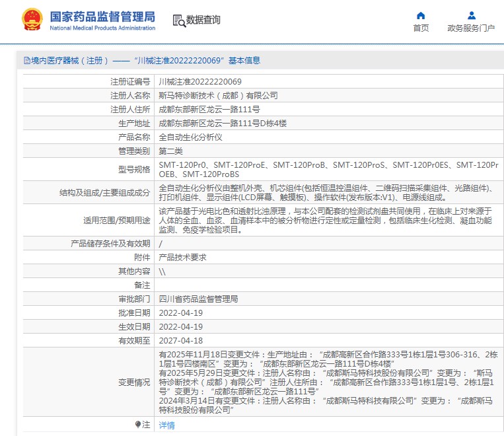Image resolution: width=504 pixels, height=436 pixels.
Task: Click the 变更情况 row label
Action: [133, 382]
